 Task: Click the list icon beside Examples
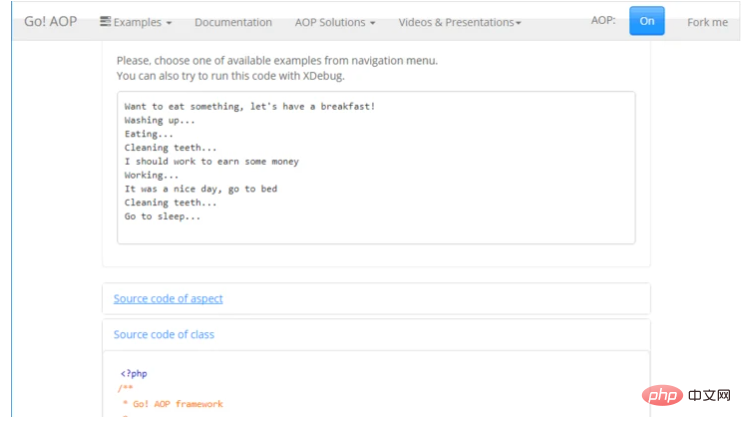(105, 22)
